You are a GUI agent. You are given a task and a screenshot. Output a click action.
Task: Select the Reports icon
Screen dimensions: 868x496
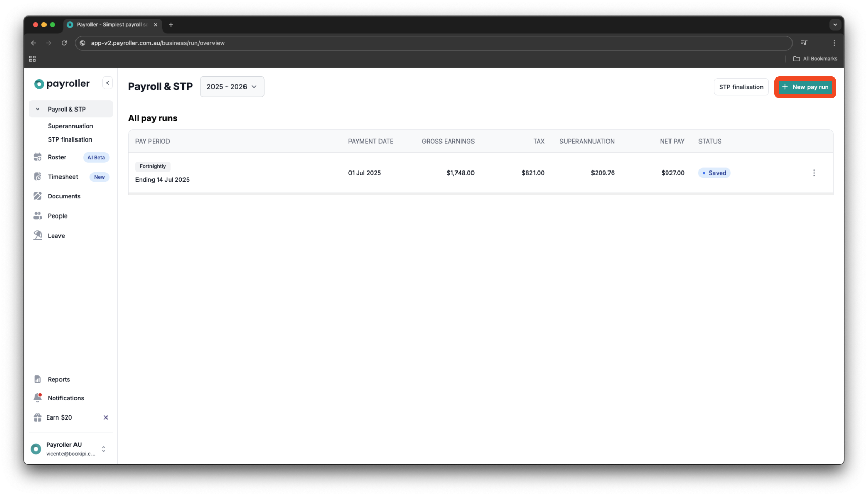tap(38, 379)
